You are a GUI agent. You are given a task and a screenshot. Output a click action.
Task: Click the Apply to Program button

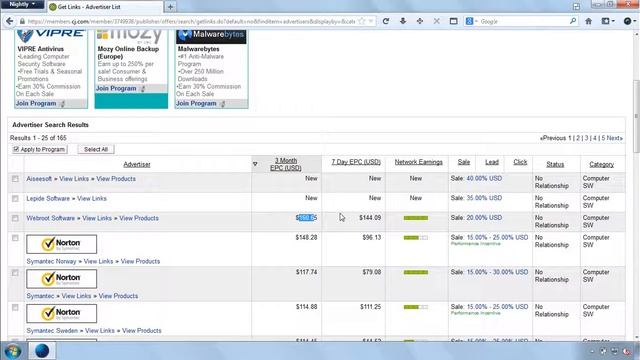[40, 149]
